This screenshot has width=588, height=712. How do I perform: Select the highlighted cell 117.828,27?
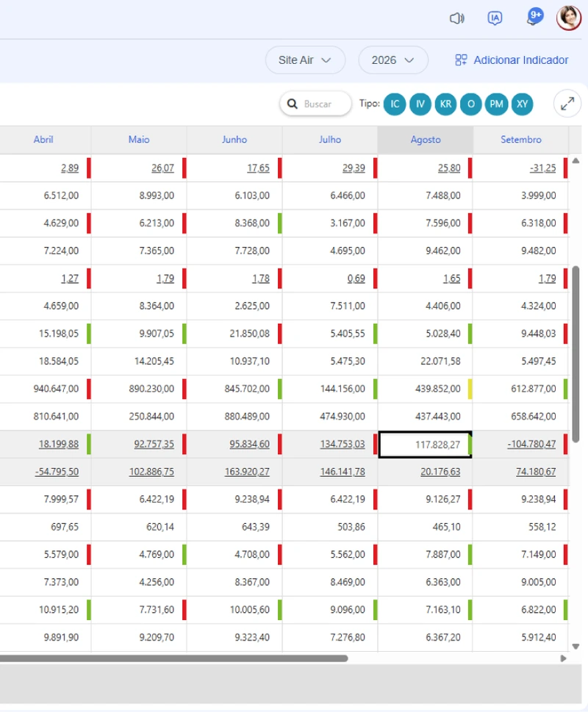coord(425,445)
